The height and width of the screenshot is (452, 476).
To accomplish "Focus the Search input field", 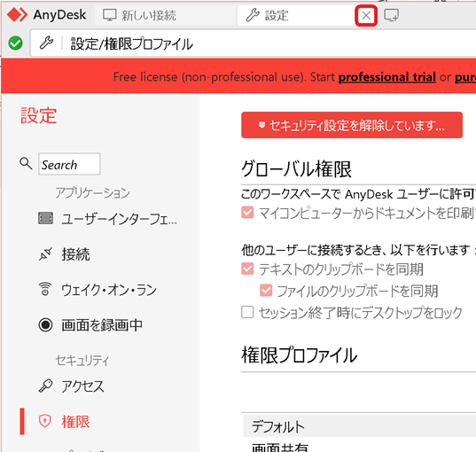I will (69, 164).
